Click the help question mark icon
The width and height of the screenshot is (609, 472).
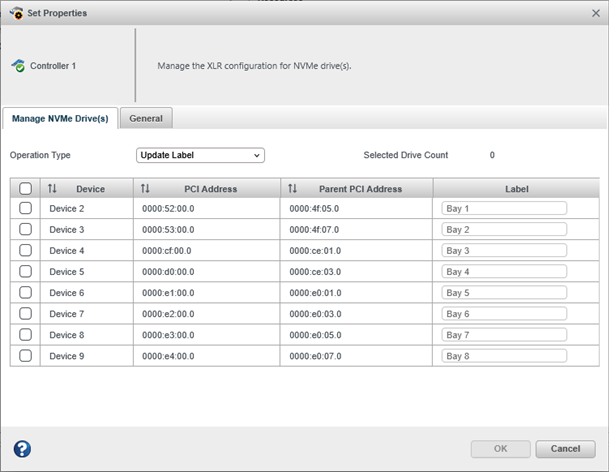[22, 448]
